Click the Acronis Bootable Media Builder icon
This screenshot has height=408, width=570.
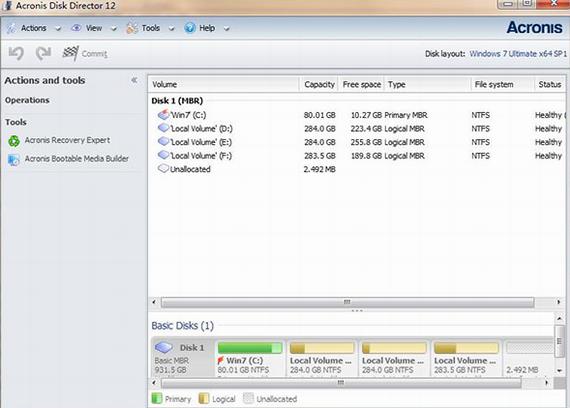[x=14, y=160]
